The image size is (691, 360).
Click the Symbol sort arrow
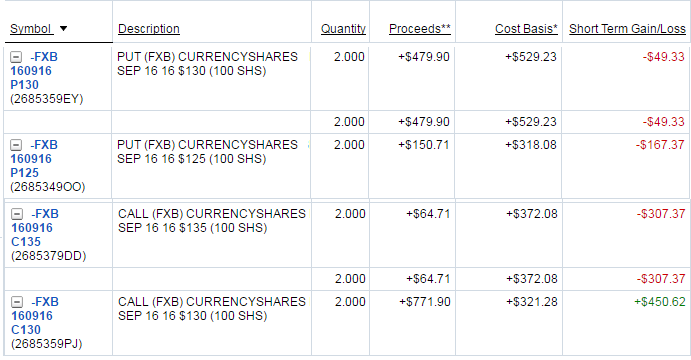click(x=63, y=29)
